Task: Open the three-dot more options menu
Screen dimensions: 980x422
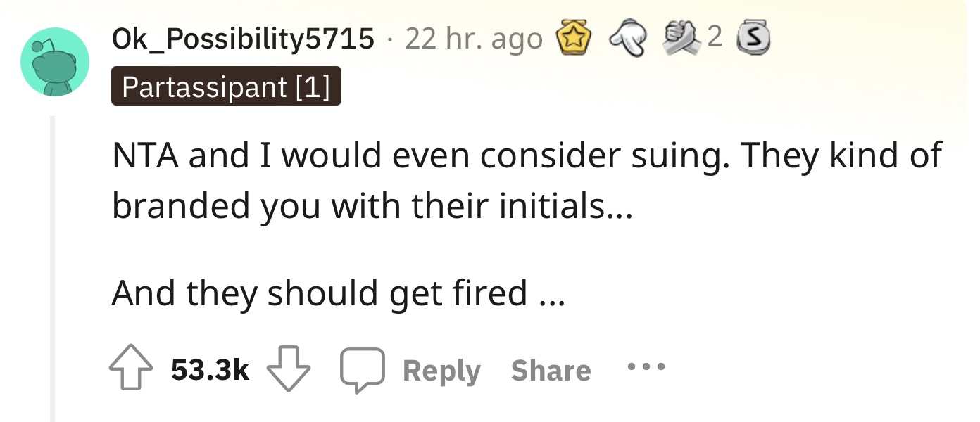Action: (x=645, y=367)
